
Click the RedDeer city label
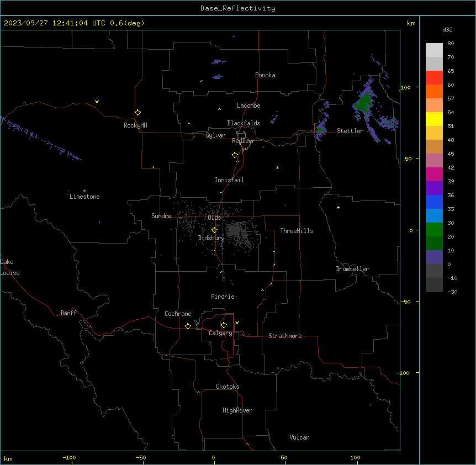(x=243, y=141)
